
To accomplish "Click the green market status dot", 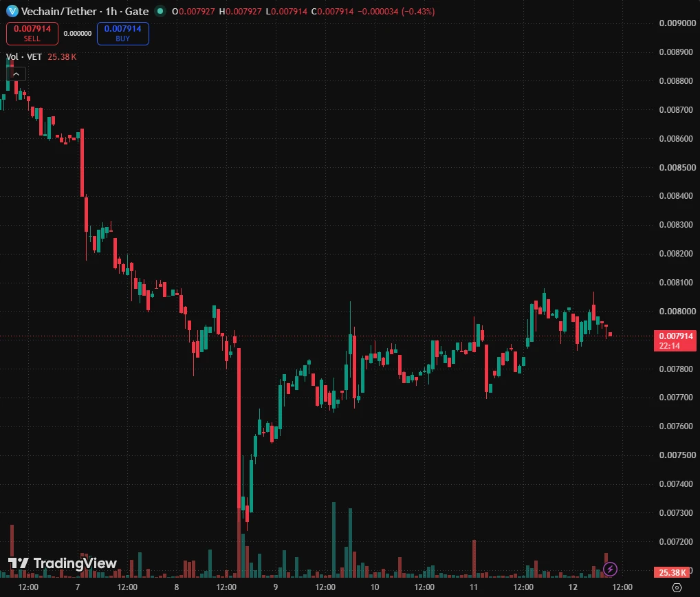I will (160, 11).
